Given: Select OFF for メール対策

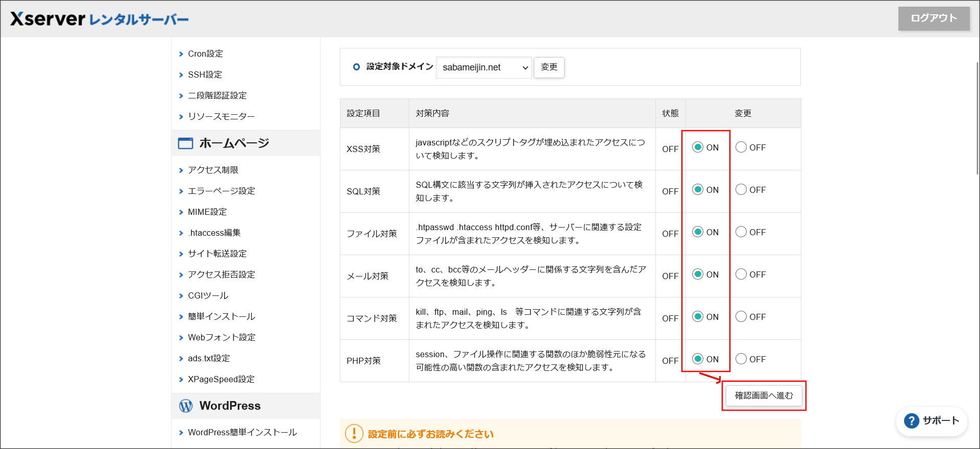Looking at the screenshot, I should coord(741,275).
